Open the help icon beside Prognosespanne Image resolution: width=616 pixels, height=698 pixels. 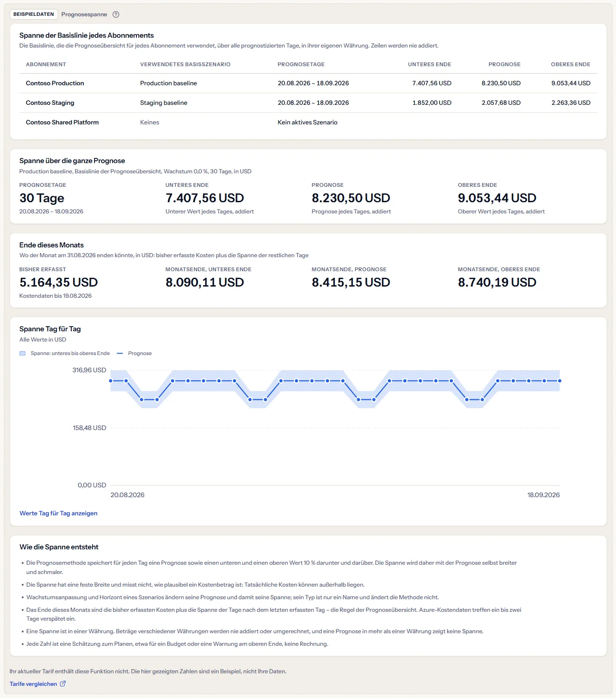pos(116,14)
